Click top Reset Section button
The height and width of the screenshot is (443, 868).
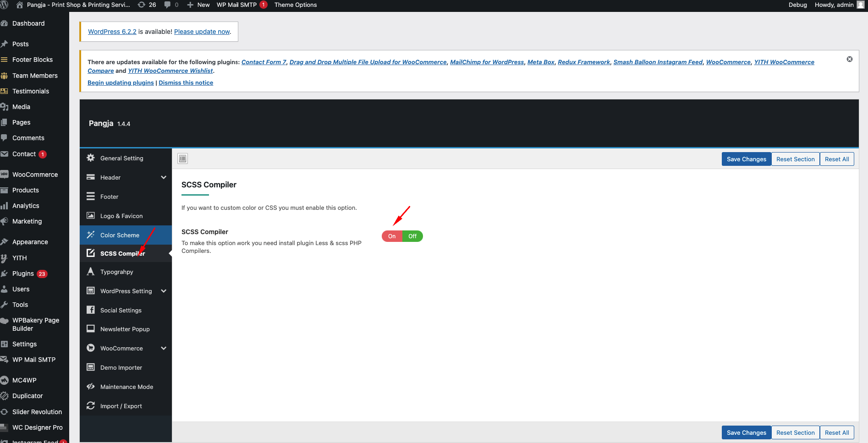point(795,159)
